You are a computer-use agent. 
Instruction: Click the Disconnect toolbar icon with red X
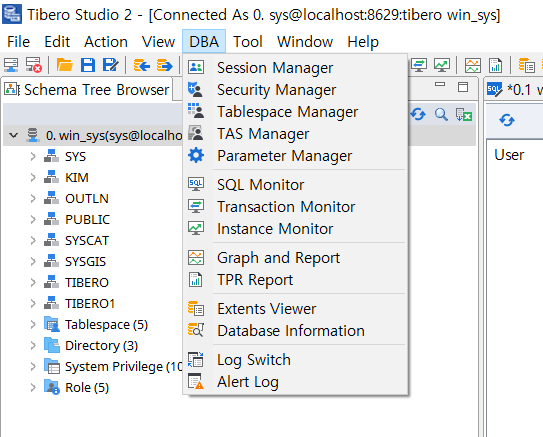(x=34, y=65)
